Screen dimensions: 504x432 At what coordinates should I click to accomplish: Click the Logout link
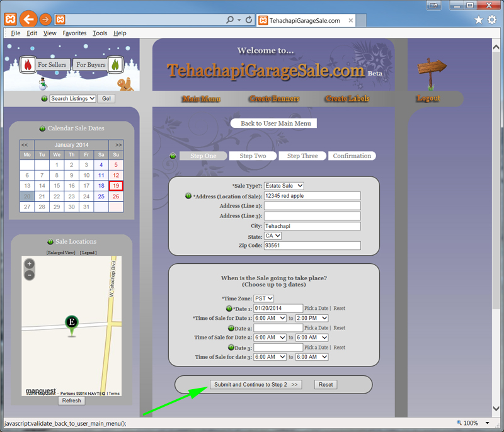(428, 98)
